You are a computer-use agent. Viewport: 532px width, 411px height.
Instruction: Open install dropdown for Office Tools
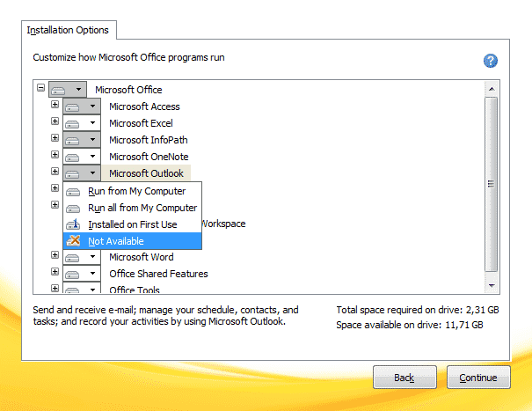(82, 288)
